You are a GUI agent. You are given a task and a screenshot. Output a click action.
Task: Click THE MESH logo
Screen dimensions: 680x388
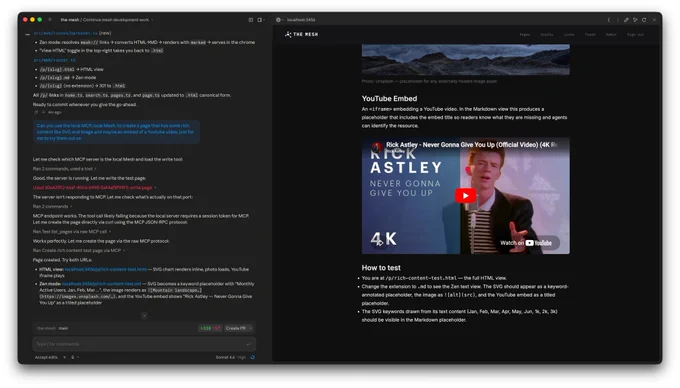301,34
